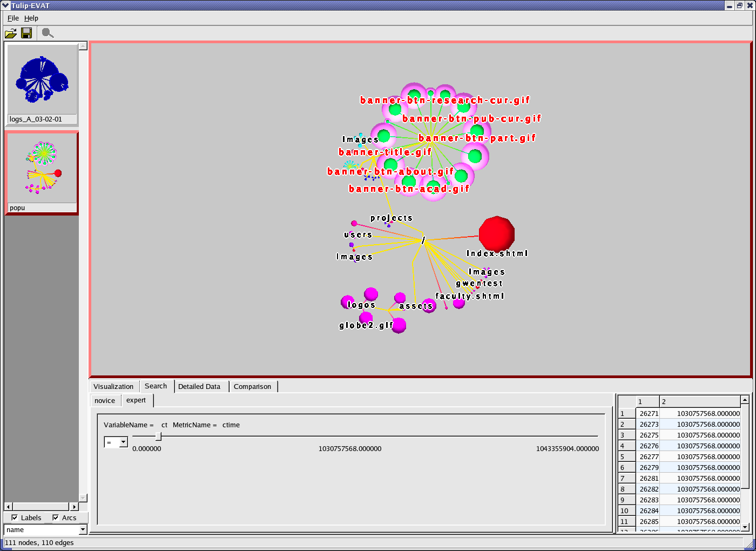This screenshot has width=756, height=551.
Task: Switch to the Detailed Data tab
Action: tap(199, 387)
